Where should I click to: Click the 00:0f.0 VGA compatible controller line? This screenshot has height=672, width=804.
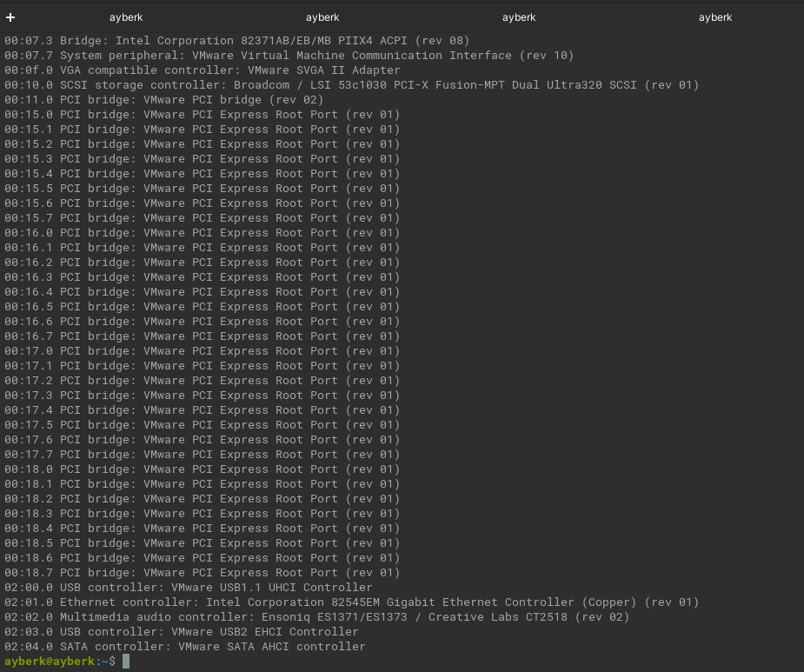tap(202, 70)
